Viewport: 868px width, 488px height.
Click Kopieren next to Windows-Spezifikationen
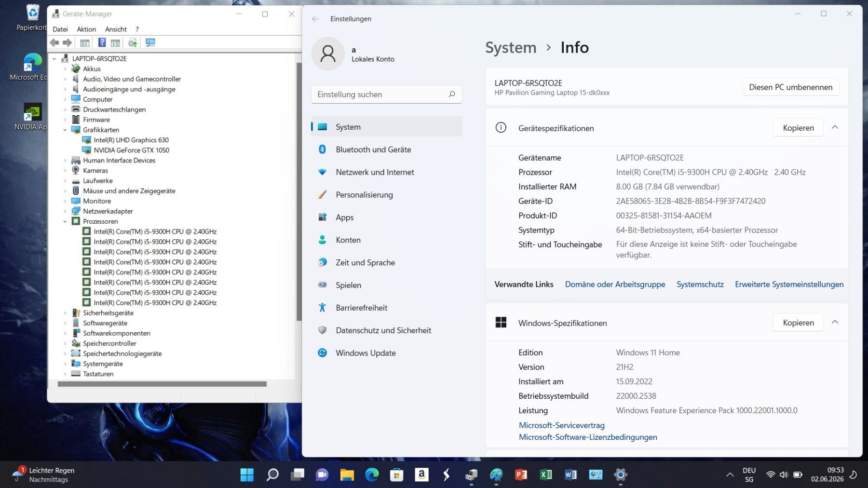point(798,323)
